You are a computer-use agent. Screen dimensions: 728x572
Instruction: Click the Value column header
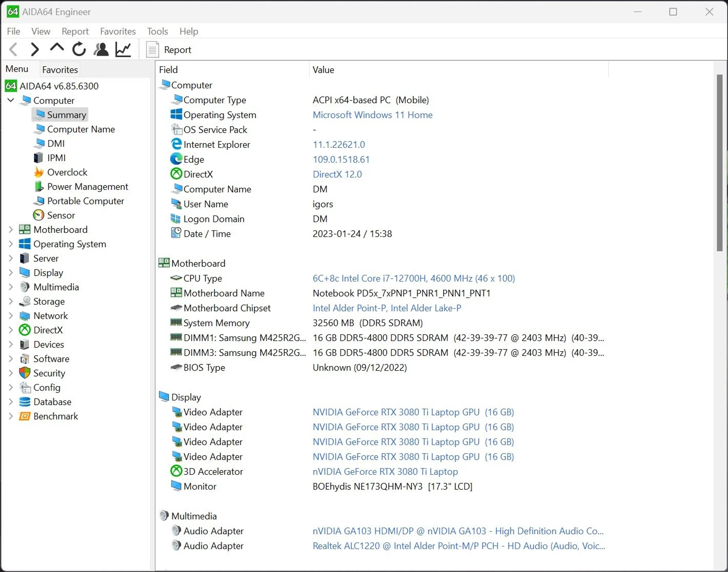tap(459, 69)
